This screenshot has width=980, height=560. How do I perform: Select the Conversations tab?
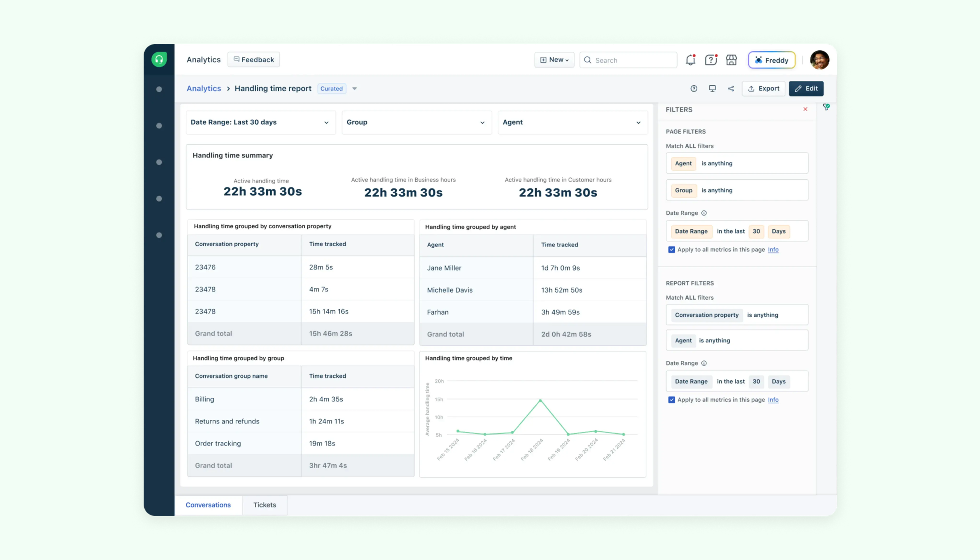pos(208,505)
